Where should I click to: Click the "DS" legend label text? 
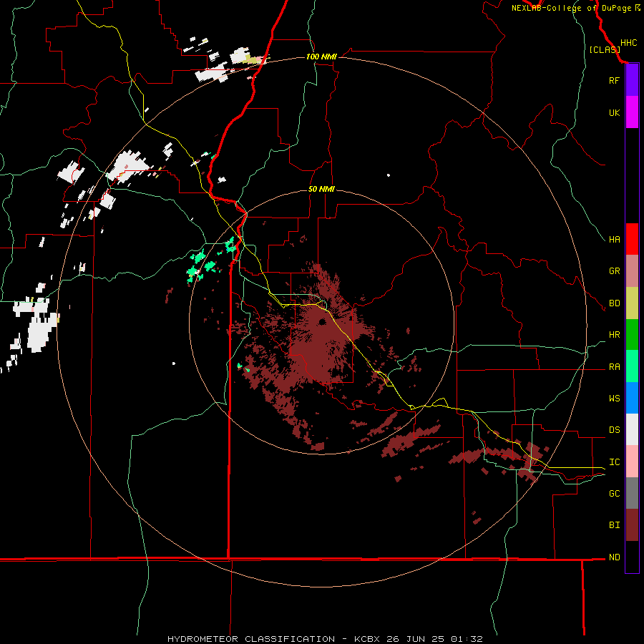click(x=614, y=430)
